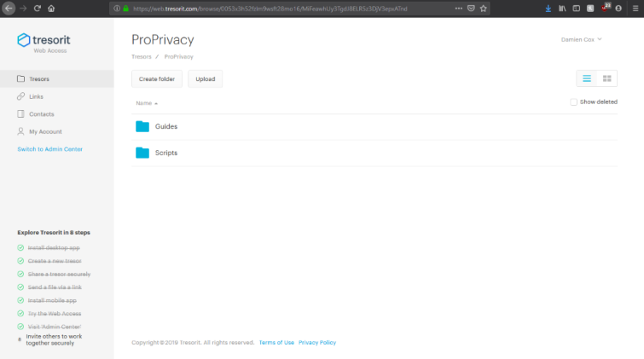Click the Create a new tresor step
Image resolution: width=644 pixels, height=359 pixels.
[x=55, y=261]
